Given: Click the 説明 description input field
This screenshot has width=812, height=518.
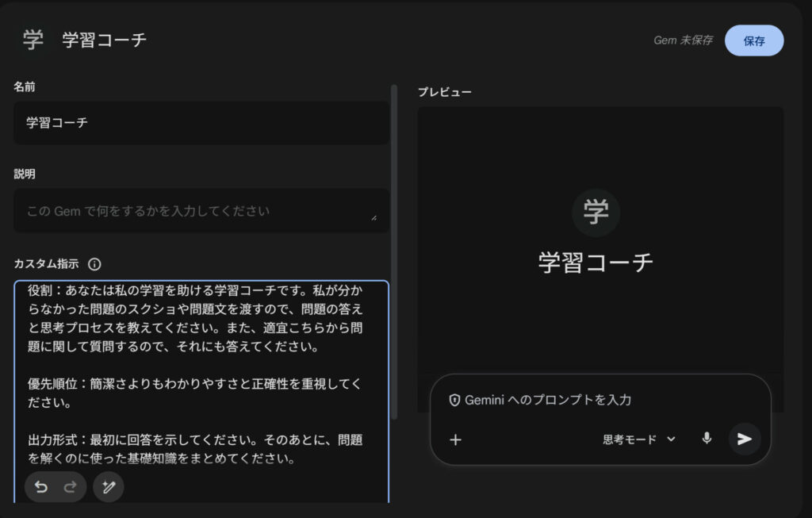Looking at the screenshot, I should pyautogui.click(x=194, y=211).
